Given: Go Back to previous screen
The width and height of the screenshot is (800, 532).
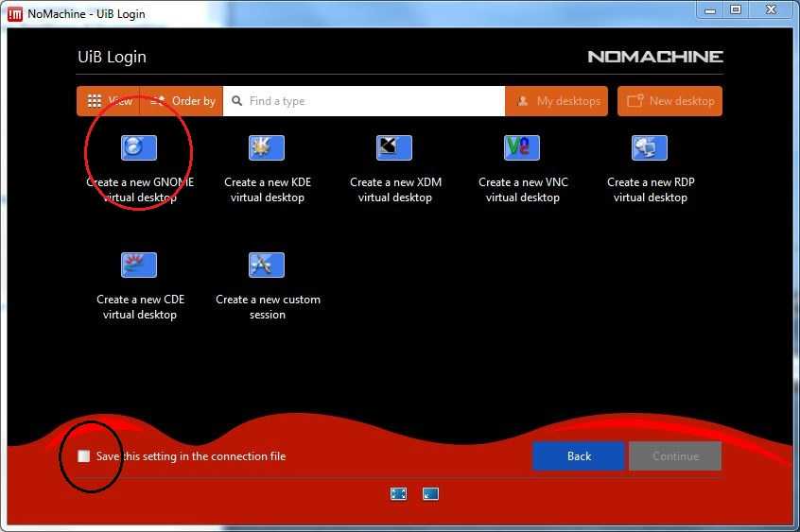Looking at the screenshot, I should (579, 456).
